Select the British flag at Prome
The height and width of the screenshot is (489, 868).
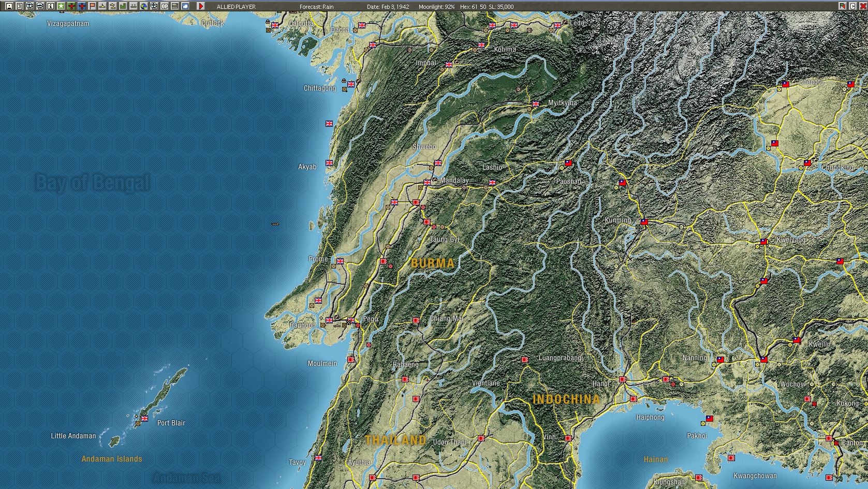340,261
